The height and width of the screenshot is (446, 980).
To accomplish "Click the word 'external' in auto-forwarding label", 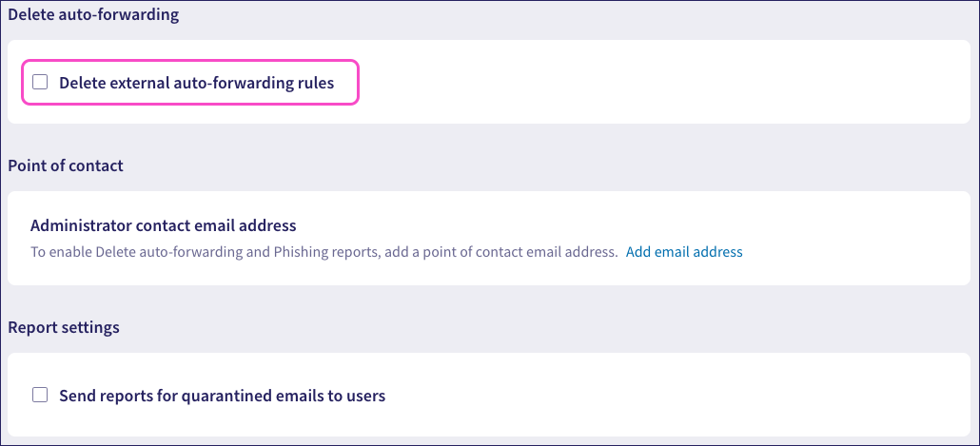I will 137,83.
